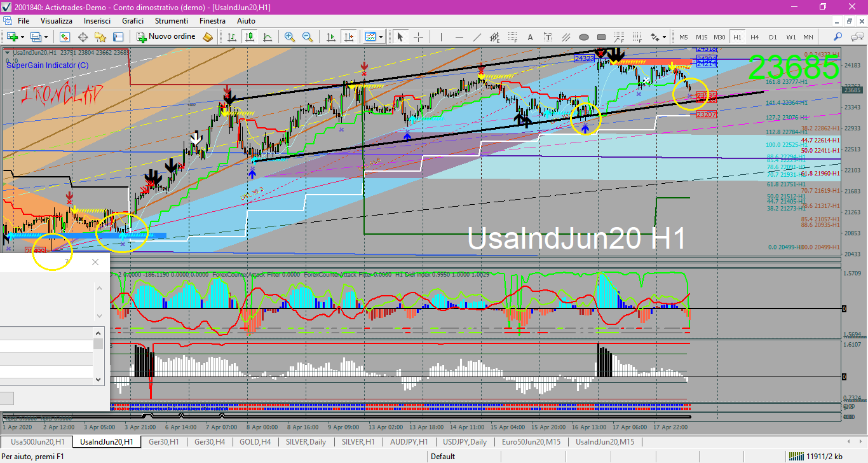Screen dimensions: 868x463
Task: Switch to line chart type
Action: coord(268,37)
